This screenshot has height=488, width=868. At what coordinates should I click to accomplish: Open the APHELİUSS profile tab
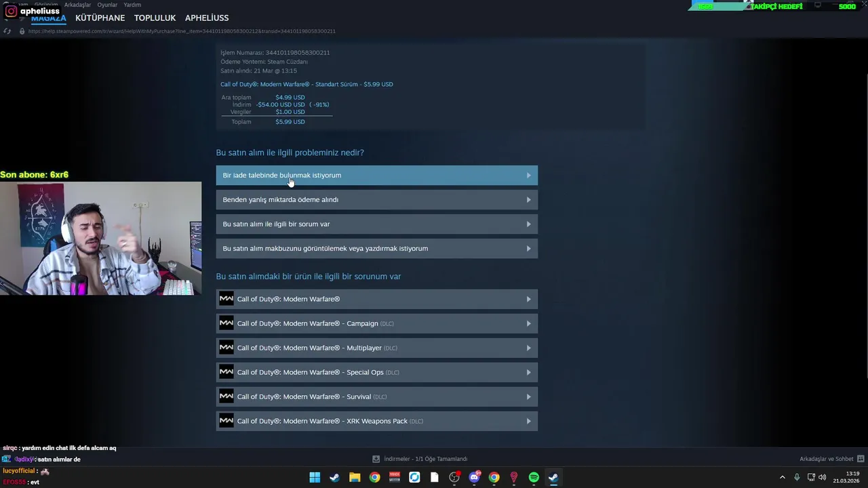(207, 18)
